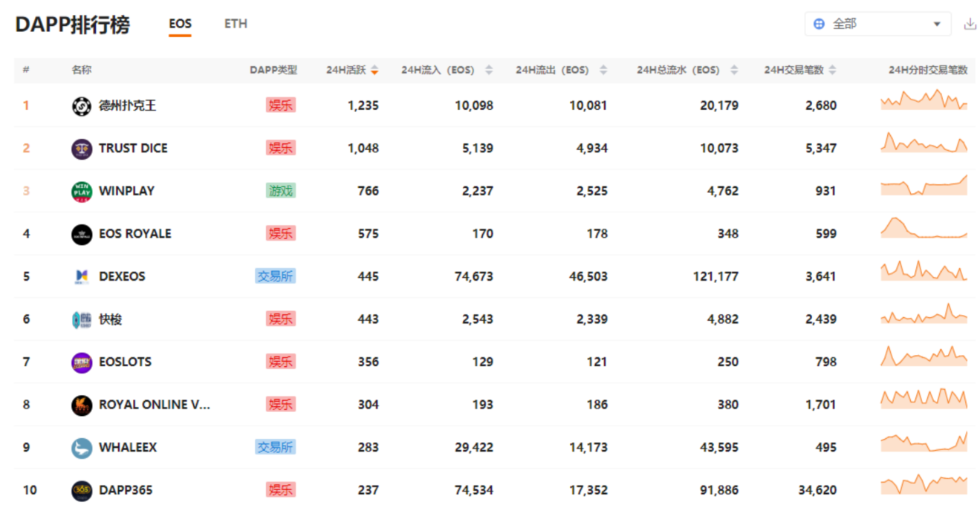Viewport: 980px width, 505px height.
Task: Click the 娱乐 tag for EOS ROYALE
Action: pos(281,234)
